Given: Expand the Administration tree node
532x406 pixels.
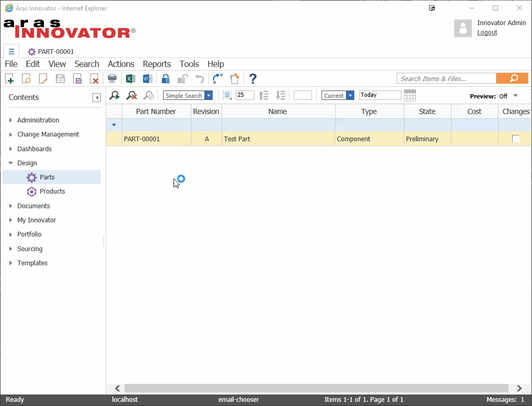Looking at the screenshot, I should [x=10, y=120].
